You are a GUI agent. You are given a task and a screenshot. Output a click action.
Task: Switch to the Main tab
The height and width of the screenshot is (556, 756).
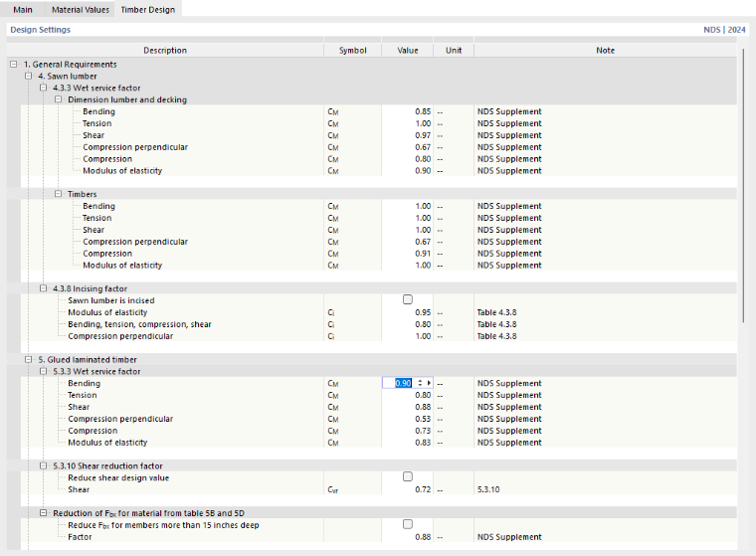click(x=23, y=10)
